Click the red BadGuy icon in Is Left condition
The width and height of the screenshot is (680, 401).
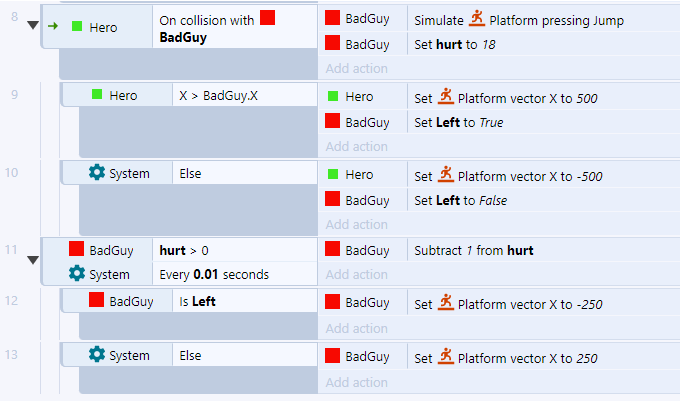96,300
